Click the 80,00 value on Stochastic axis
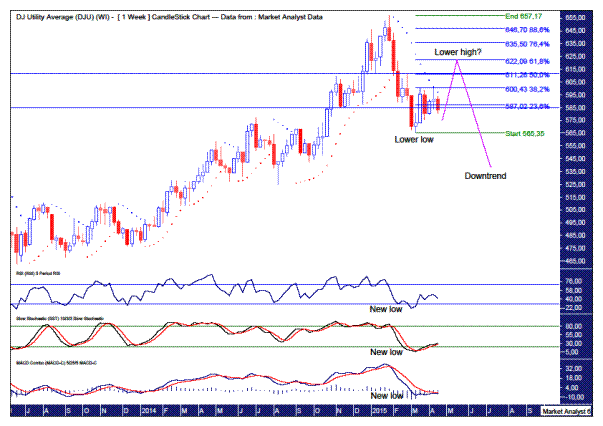Screen dimensions: 603x426 pos(573,326)
